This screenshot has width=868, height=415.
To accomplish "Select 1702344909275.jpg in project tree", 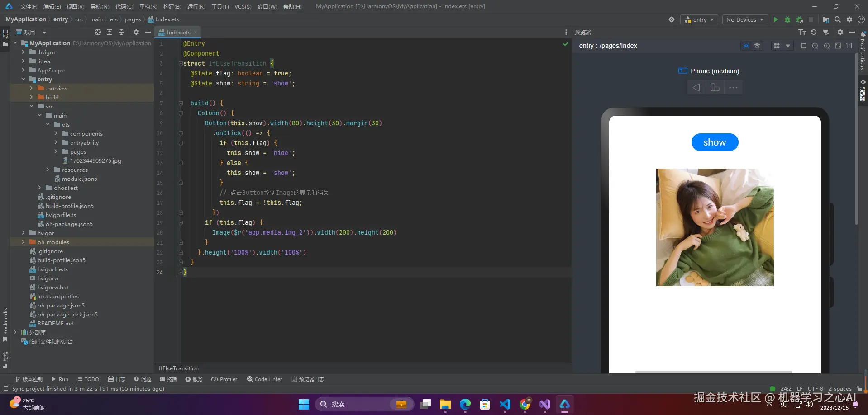I will click(91, 160).
